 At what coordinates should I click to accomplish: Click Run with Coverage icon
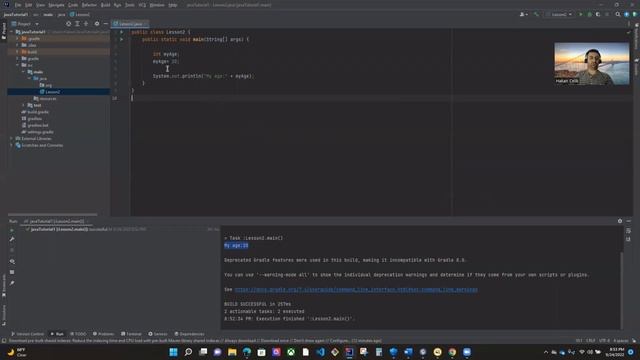pos(598,14)
